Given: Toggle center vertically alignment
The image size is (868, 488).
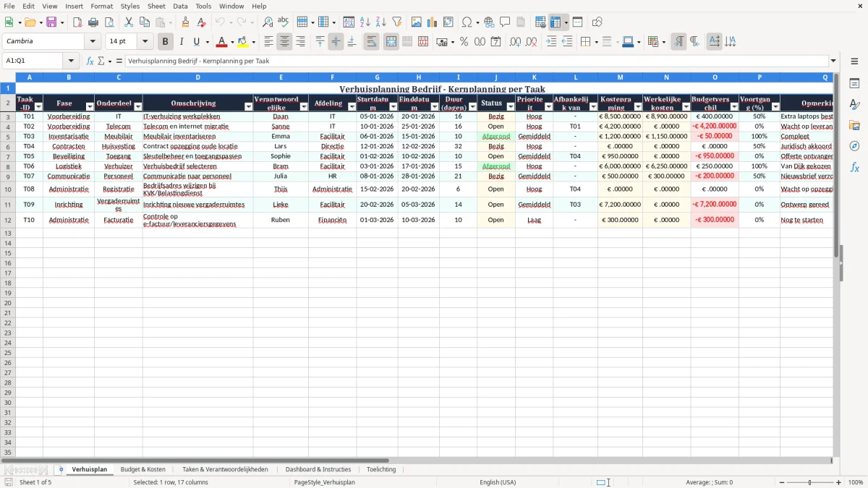Looking at the screenshot, I should click(336, 42).
